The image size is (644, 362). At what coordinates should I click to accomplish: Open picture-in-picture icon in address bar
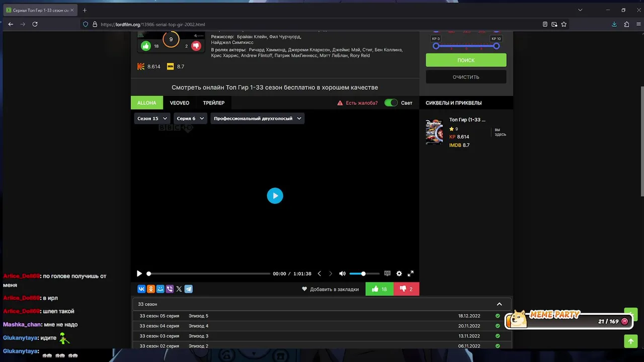click(554, 24)
